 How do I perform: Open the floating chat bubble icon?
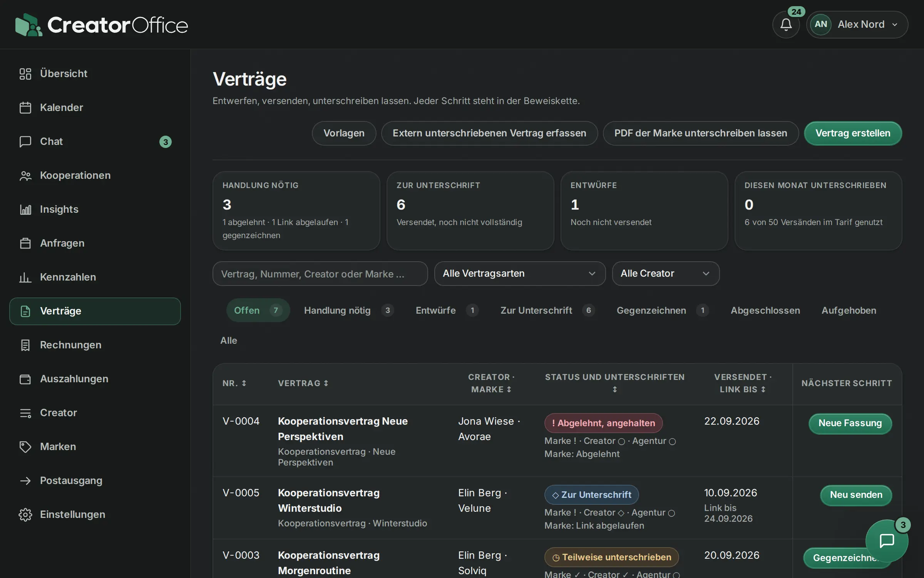point(887,541)
